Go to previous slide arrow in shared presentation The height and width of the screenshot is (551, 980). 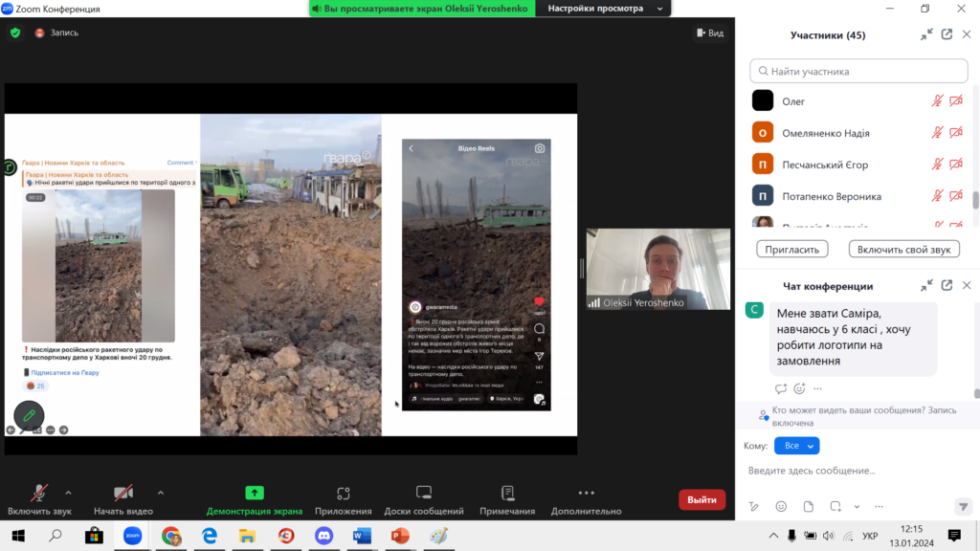[x=11, y=430]
